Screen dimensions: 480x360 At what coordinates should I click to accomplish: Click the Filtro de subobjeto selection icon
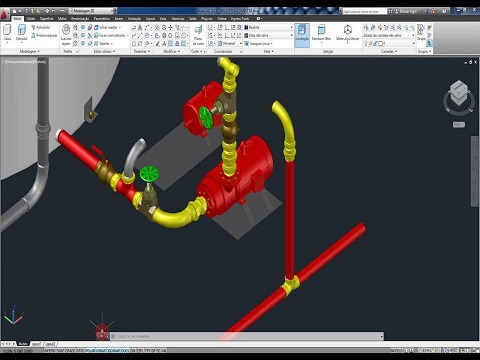321,33
